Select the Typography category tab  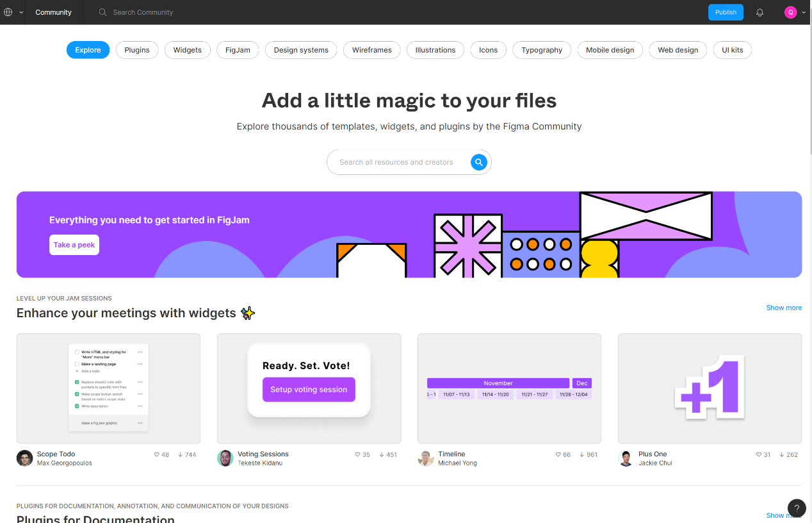pyautogui.click(x=542, y=50)
